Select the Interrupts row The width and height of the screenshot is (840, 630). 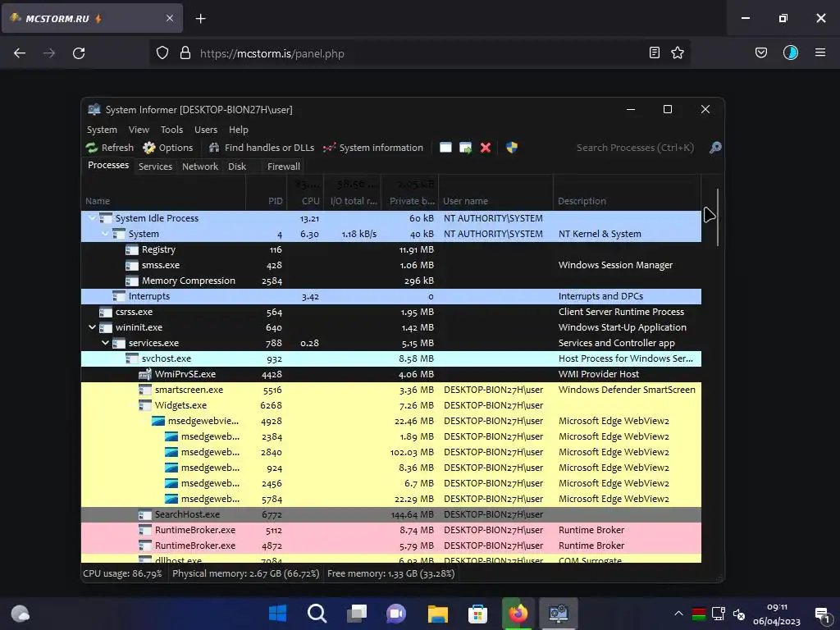[391, 296]
